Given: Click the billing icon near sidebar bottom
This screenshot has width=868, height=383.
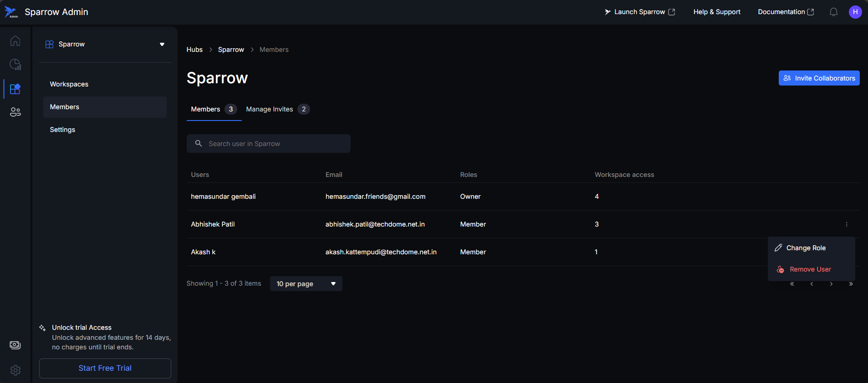Looking at the screenshot, I should tap(15, 345).
